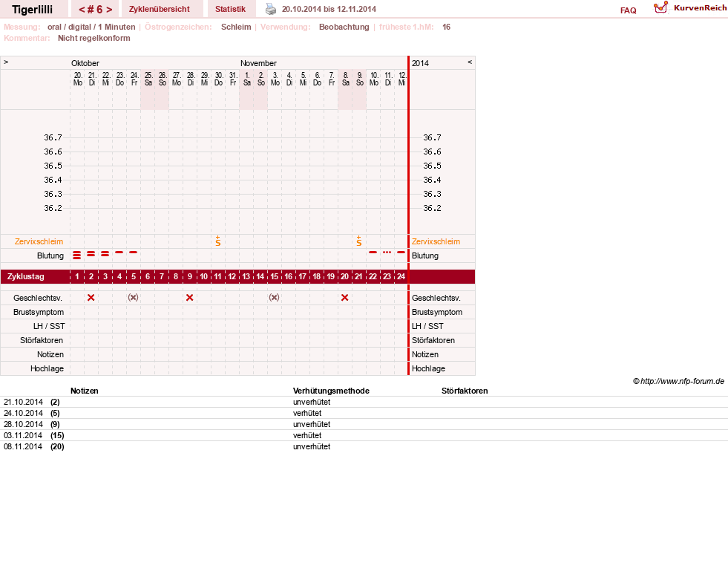The height and width of the screenshot is (583, 728).
Task: Open the KurvenReich link text
Action: pos(700,8)
